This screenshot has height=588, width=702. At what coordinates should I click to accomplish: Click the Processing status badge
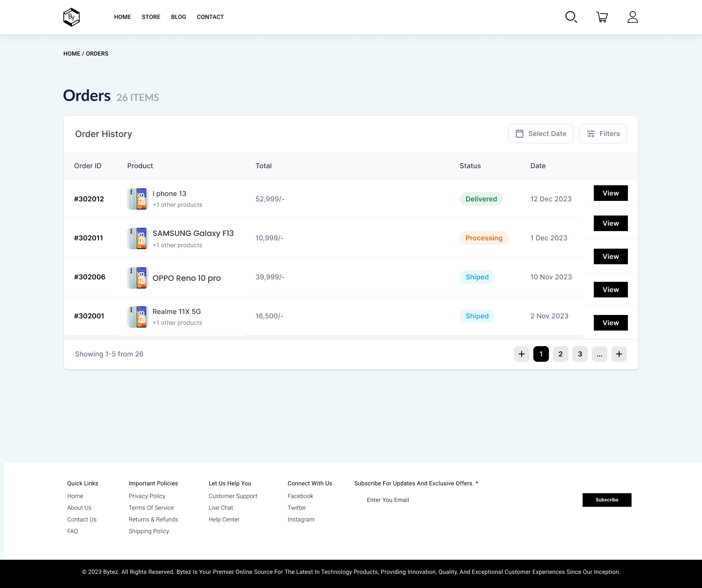click(x=484, y=238)
